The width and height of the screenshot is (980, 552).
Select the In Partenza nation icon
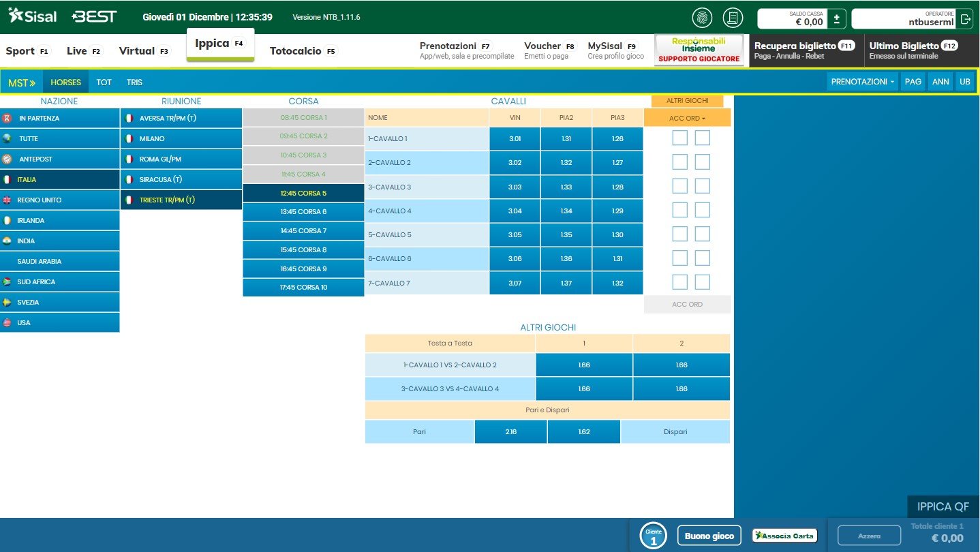pyautogui.click(x=7, y=118)
